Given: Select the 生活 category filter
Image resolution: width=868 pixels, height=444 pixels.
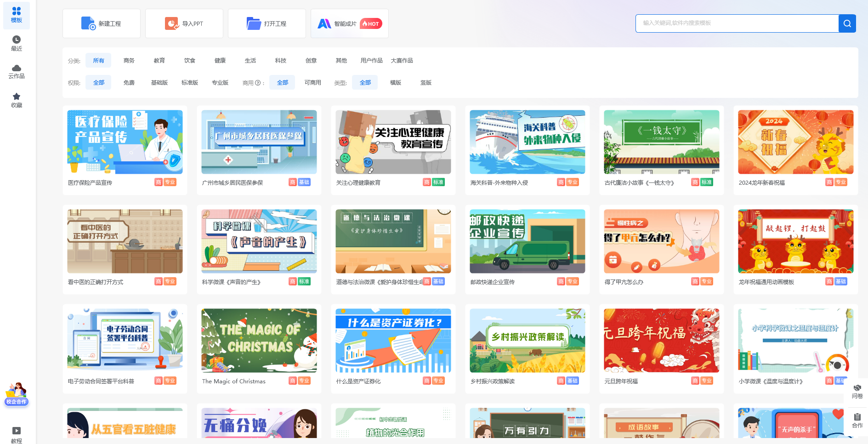Looking at the screenshot, I should point(250,61).
